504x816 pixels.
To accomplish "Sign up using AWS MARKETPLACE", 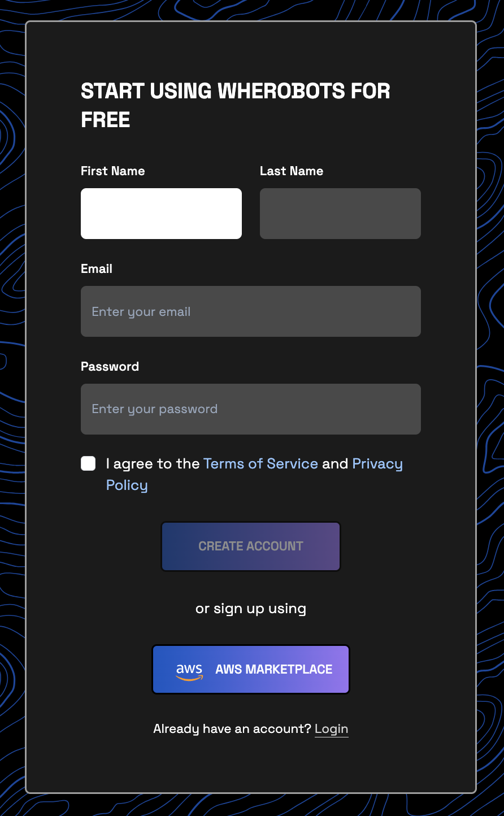I will pyautogui.click(x=251, y=669).
